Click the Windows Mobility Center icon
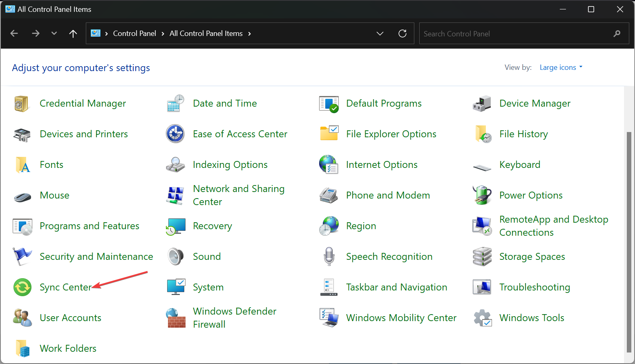Screen dimensions: 635x364 [329, 318]
